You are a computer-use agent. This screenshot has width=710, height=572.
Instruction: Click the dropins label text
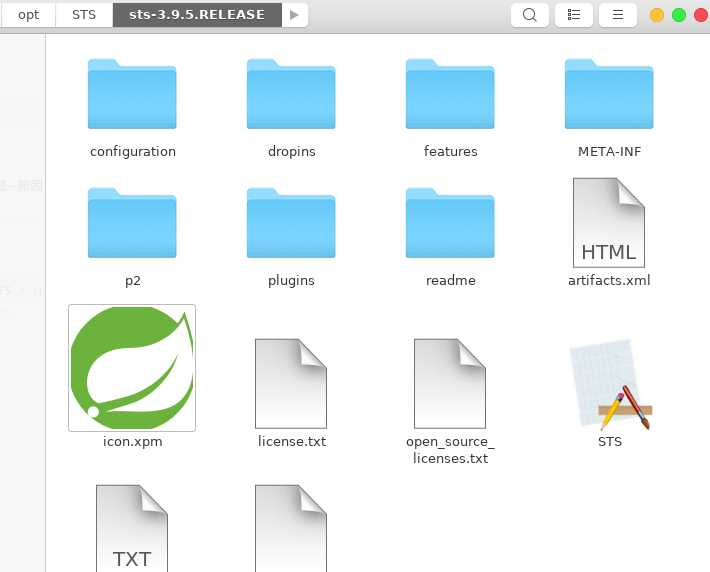pyautogui.click(x=292, y=151)
